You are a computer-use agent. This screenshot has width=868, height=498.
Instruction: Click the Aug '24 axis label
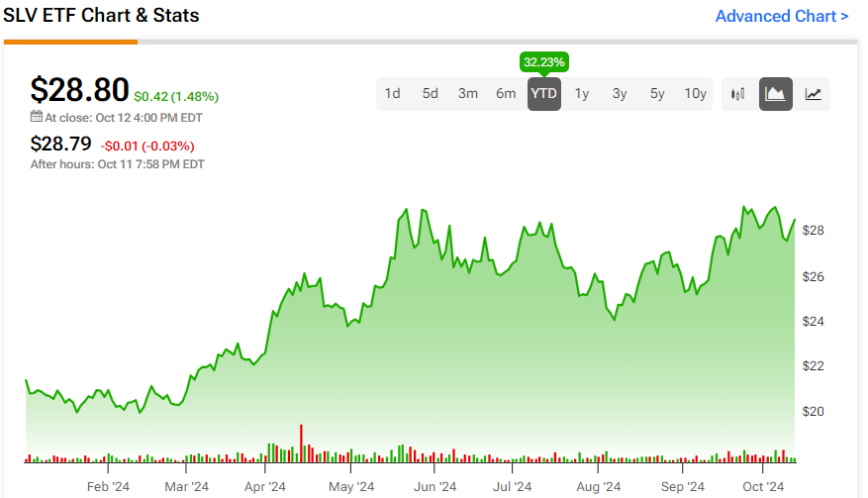point(599,487)
